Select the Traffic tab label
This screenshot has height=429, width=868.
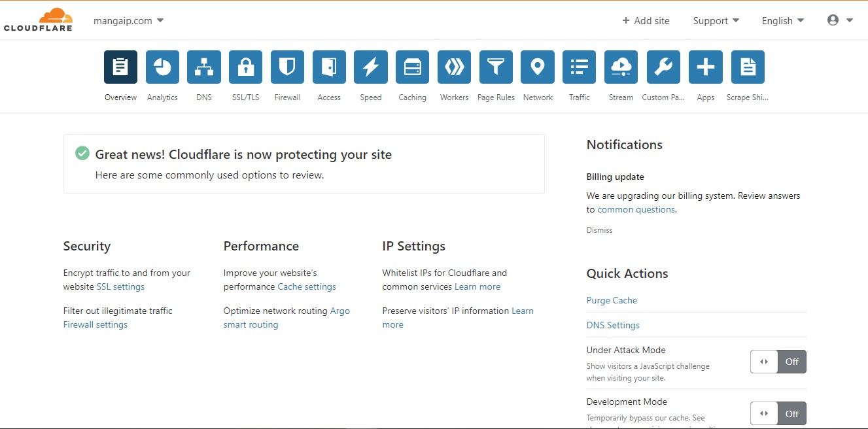[x=580, y=97]
